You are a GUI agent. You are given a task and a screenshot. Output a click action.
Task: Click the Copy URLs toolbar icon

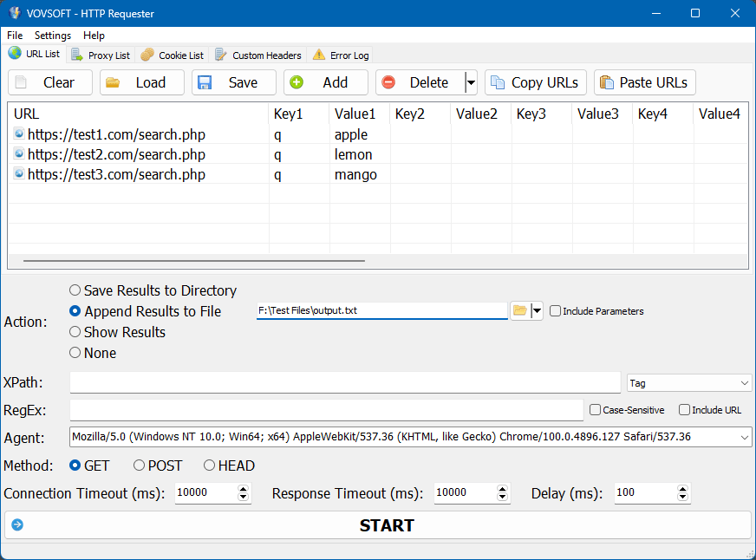point(499,82)
